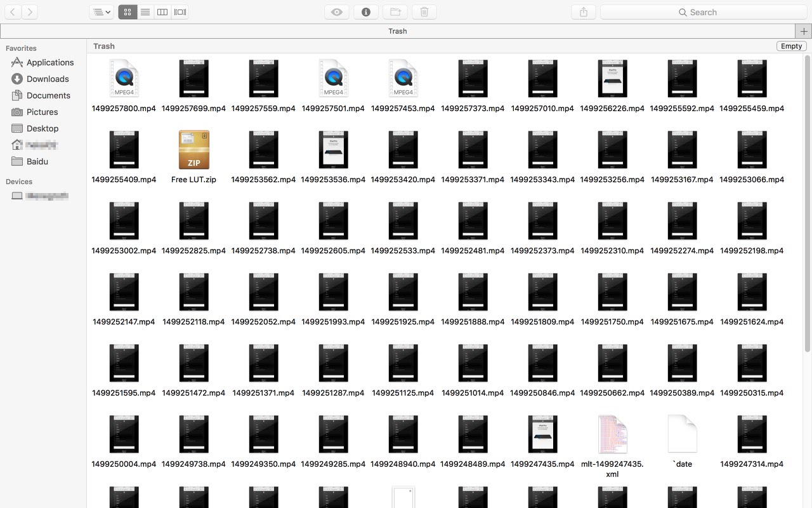
Task: Open the item arrangement dropdown
Action: [x=101, y=12]
